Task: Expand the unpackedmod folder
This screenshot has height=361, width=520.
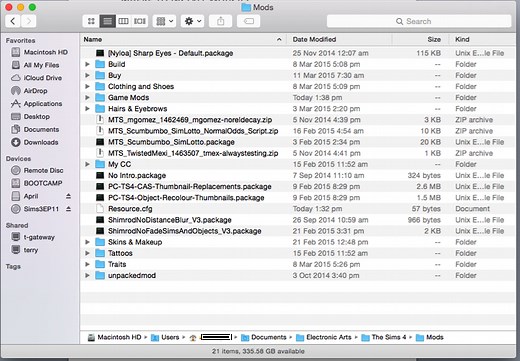Action: click(87, 275)
